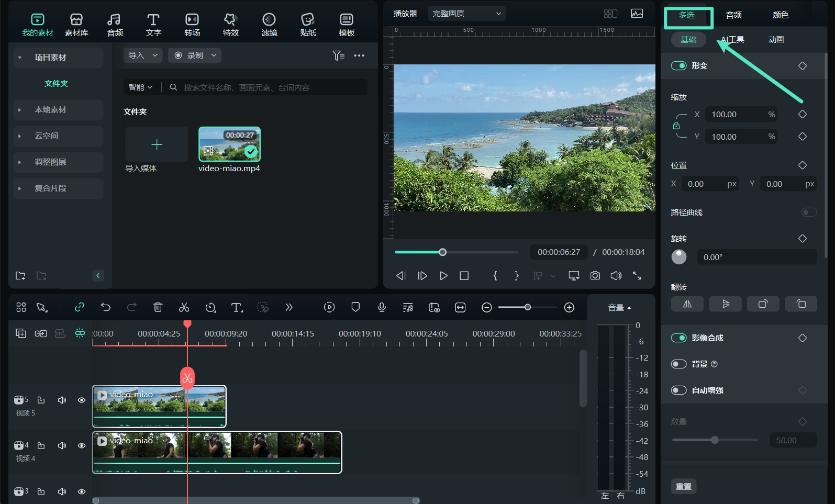The width and height of the screenshot is (835, 504).
Task: Click the flip horizontal icon under 翻转
Action: click(687, 304)
